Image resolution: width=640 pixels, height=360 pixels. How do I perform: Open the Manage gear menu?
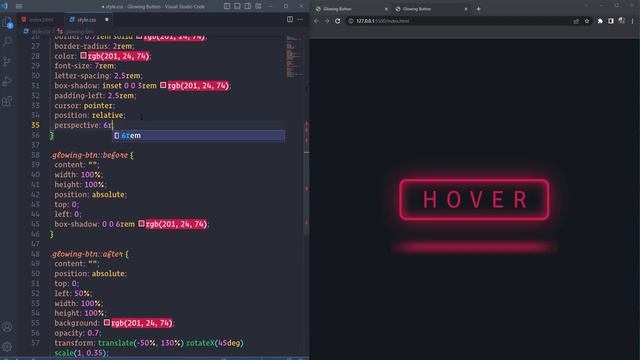coord(7,347)
